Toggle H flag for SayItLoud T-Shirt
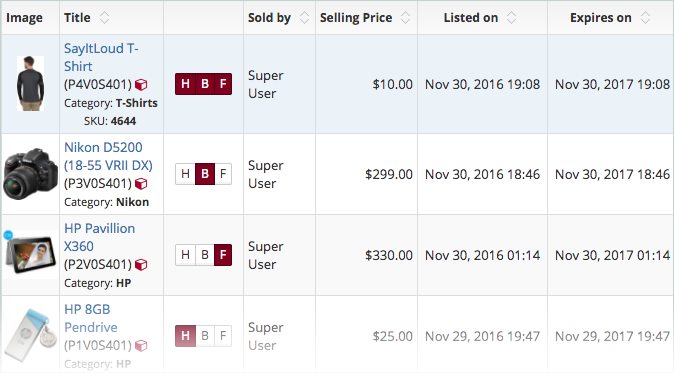 tap(185, 84)
